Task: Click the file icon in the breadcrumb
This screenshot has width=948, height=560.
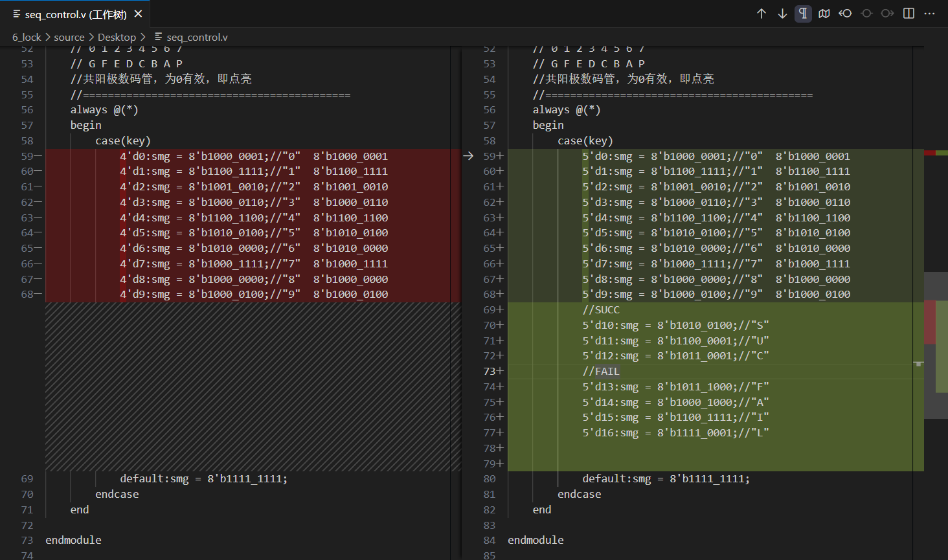Action: (x=158, y=37)
